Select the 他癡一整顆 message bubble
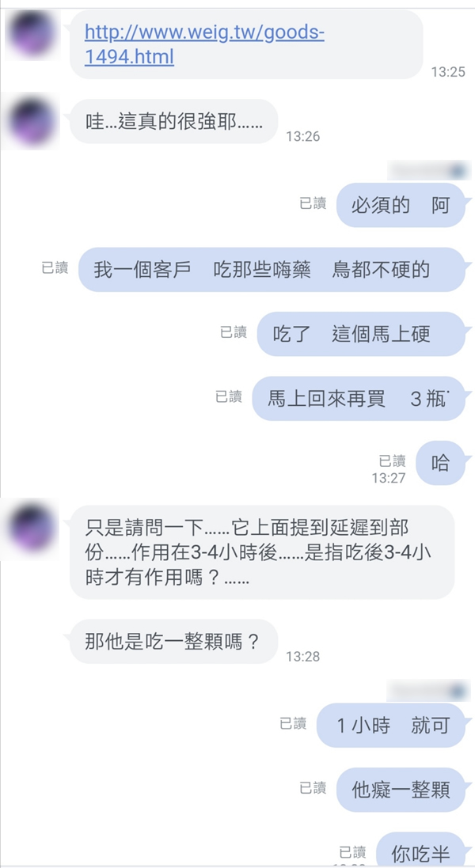This screenshot has width=475, height=868. click(x=401, y=790)
